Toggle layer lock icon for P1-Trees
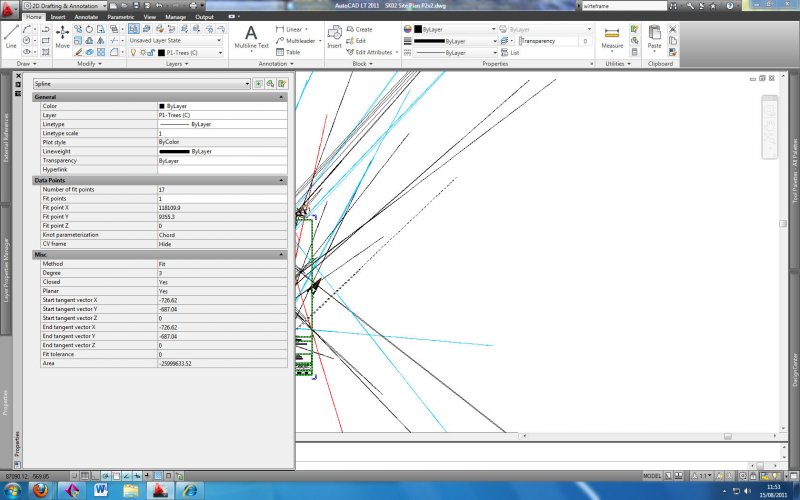This screenshot has height=500, width=800. tap(152, 53)
